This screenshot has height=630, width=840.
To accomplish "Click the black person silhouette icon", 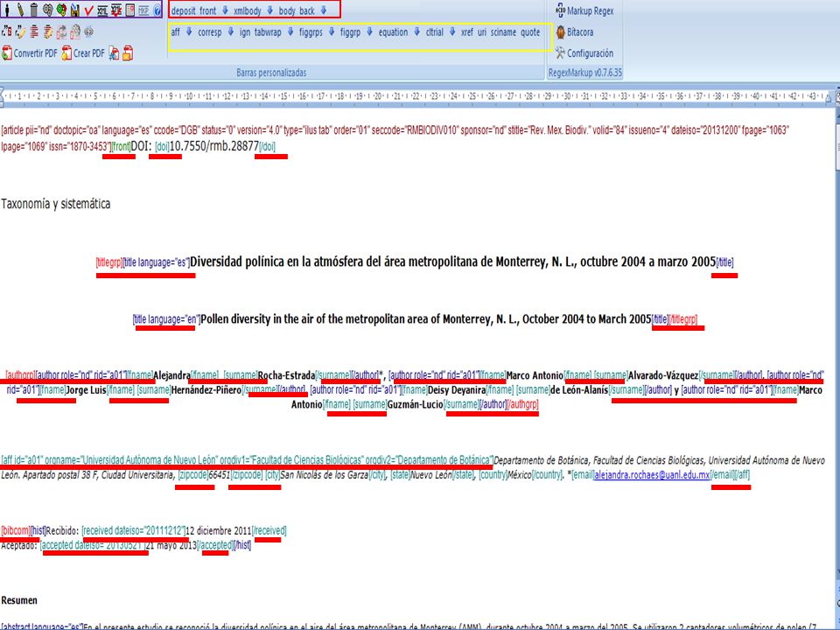I will (7, 10).
